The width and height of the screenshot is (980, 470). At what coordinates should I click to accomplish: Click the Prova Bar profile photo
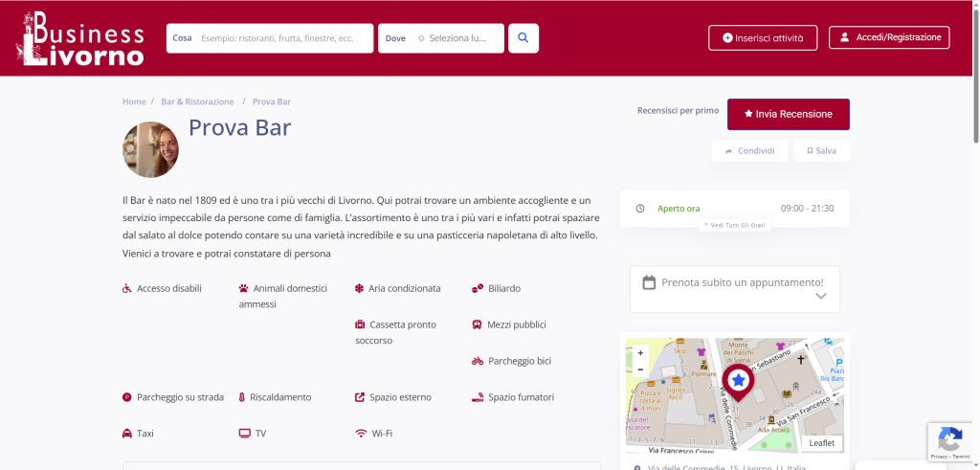point(150,149)
